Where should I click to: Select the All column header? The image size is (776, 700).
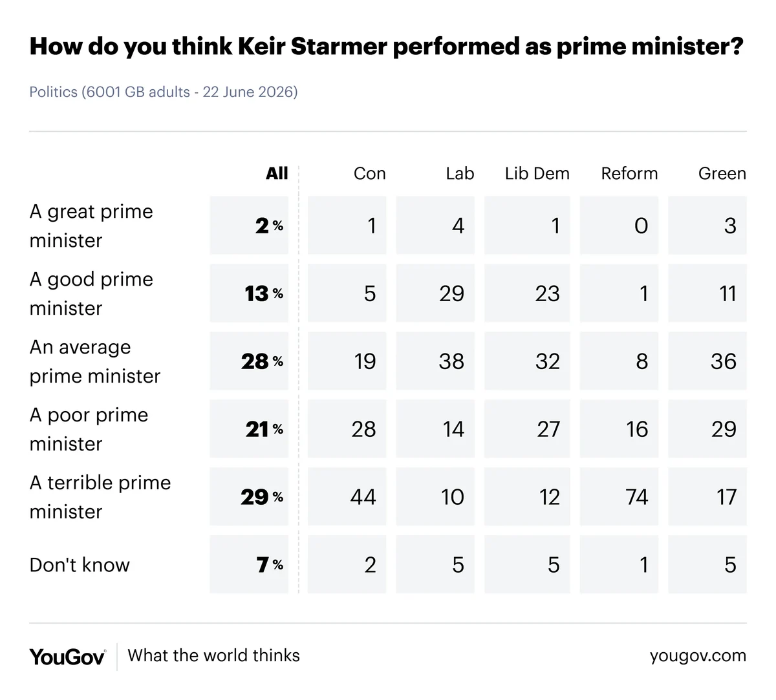(x=277, y=173)
